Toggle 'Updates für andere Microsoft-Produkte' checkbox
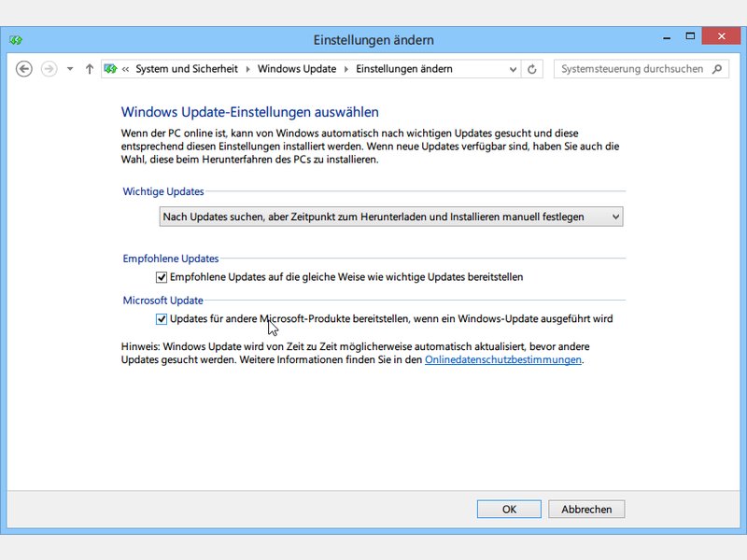This screenshot has width=747, height=560. [x=162, y=319]
